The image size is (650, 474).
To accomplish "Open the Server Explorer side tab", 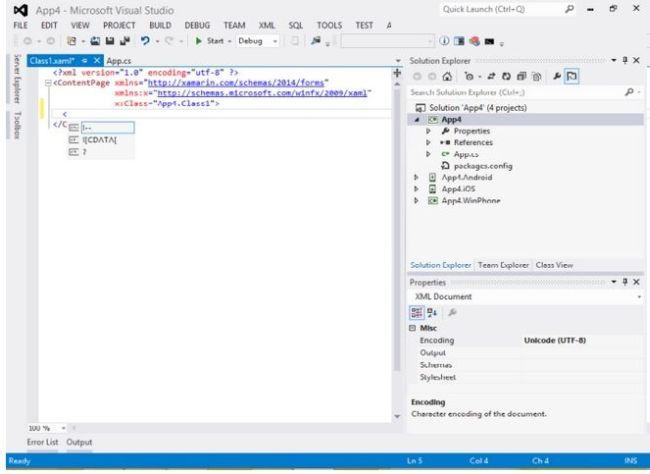I will click(x=17, y=79).
